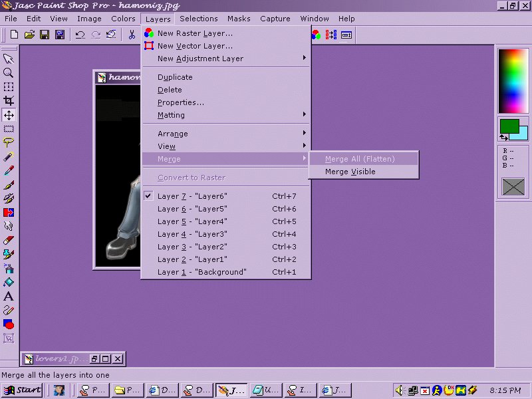Pick the Dropper tool
The image size is (532, 399).
coord(9,171)
